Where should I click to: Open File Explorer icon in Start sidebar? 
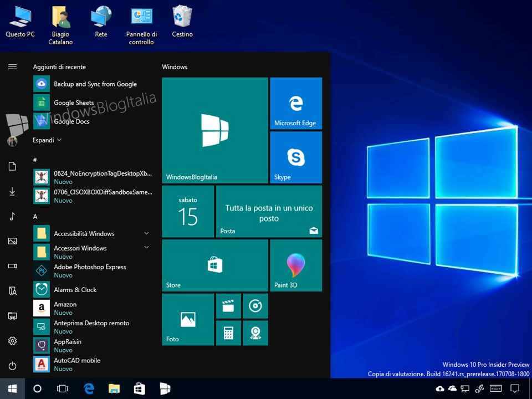pyautogui.click(x=12, y=316)
